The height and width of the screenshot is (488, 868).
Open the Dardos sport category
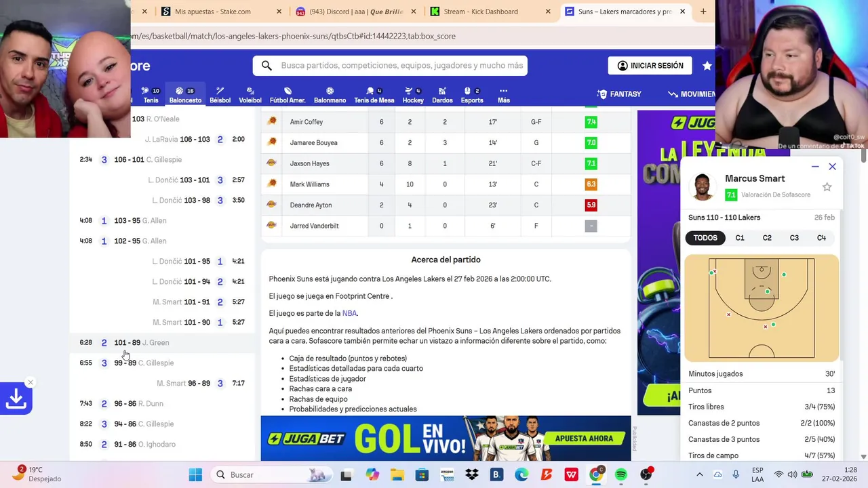pyautogui.click(x=442, y=95)
